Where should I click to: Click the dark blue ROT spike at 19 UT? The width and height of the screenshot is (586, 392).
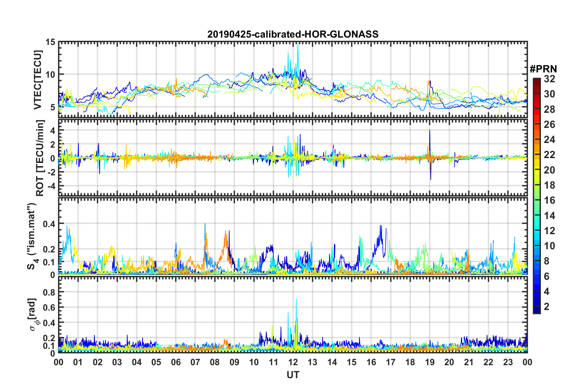(430, 154)
